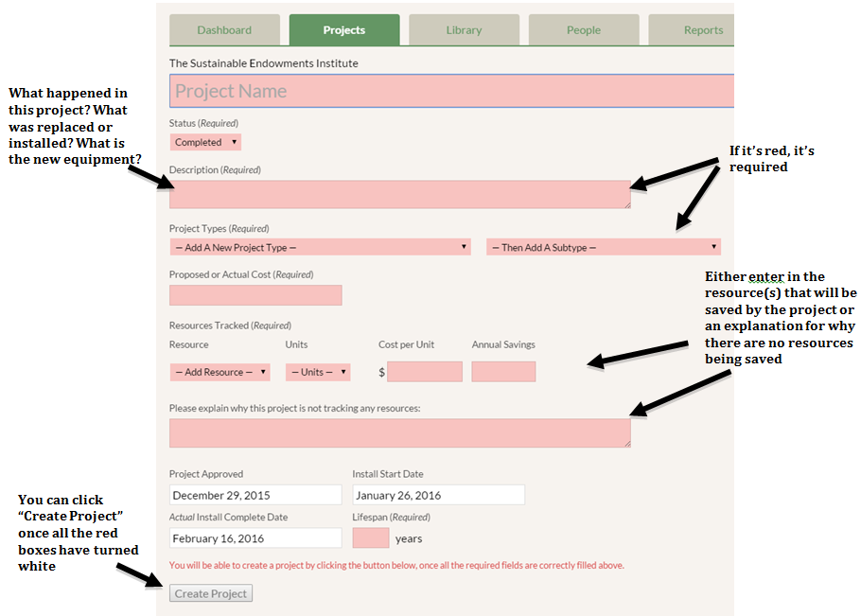Image resolution: width=861 pixels, height=616 pixels.
Task: Select the Project Approved date field
Action: coord(255,495)
